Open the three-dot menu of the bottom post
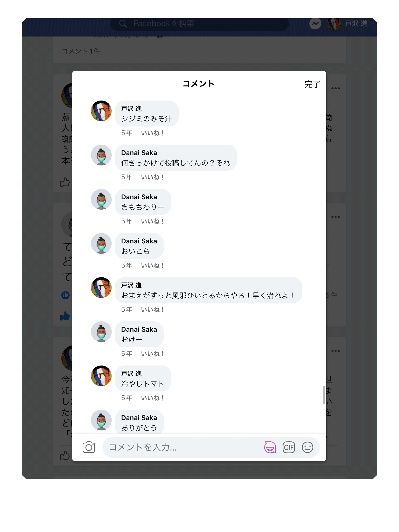The image size is (399, 532). click(x=336, y=351)
